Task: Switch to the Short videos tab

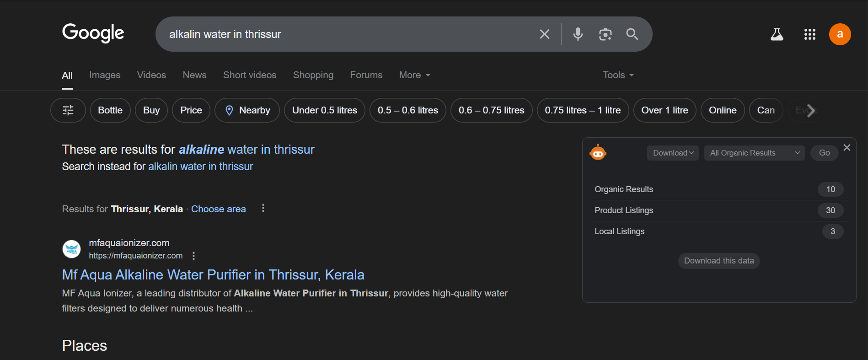Action: (x=250, y=75)
